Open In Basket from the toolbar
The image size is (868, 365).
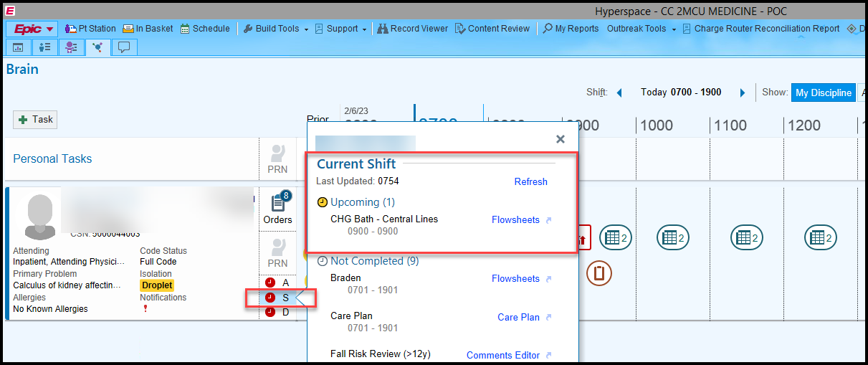click(x=148, y=29)
